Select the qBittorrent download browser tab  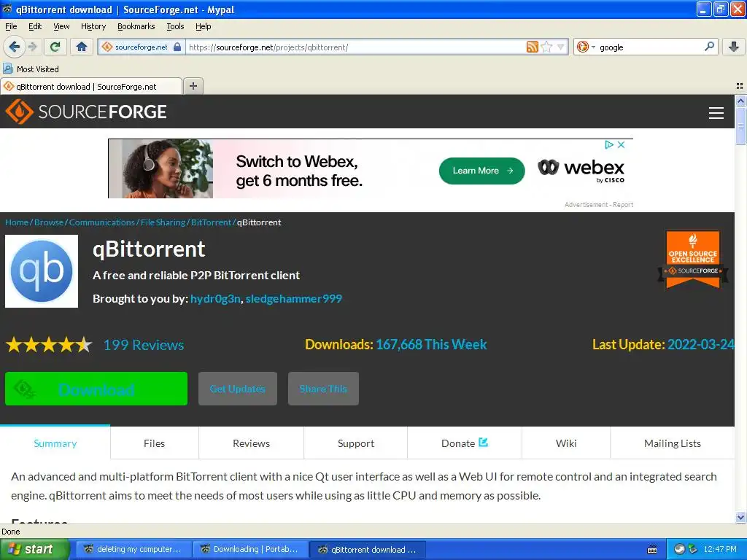coord(90,86)
